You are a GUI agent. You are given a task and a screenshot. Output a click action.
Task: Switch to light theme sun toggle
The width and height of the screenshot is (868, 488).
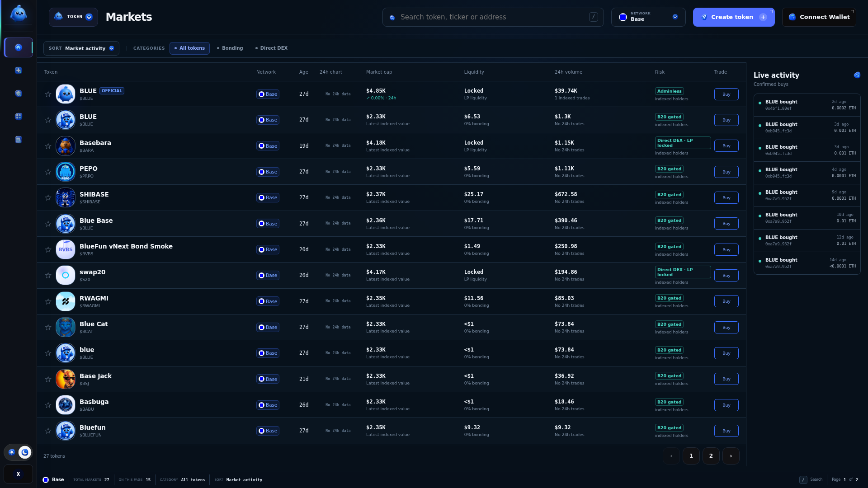pos(12,452)
